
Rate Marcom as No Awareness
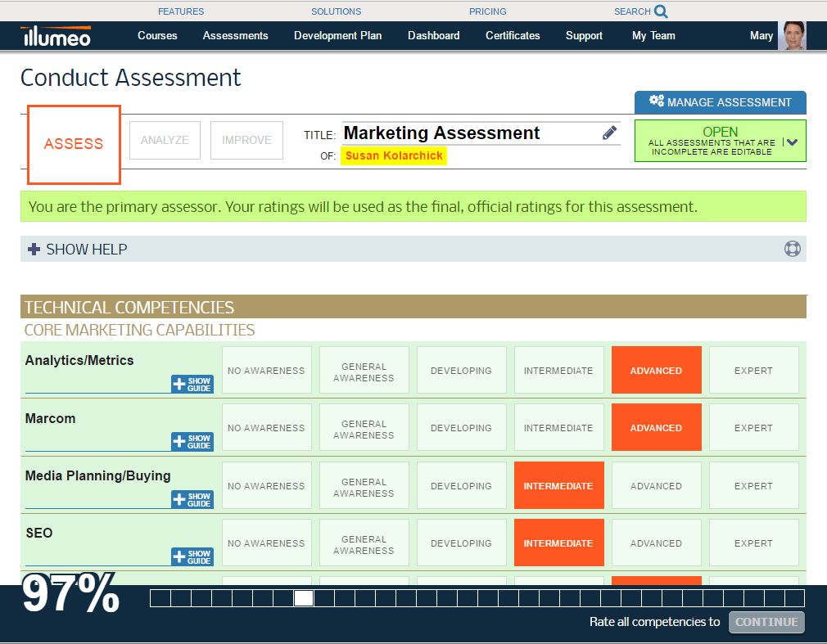[x=267, y=427]
